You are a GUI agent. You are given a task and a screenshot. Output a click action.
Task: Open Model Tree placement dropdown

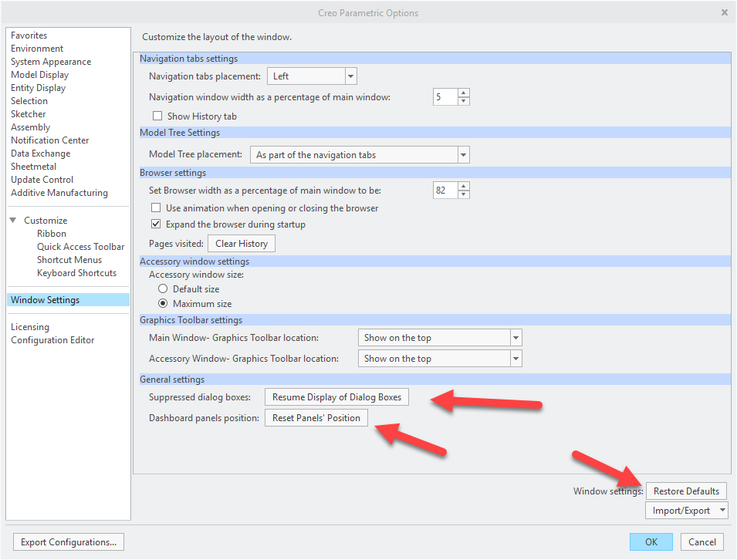pyautogui.click(x=360, y=155)
